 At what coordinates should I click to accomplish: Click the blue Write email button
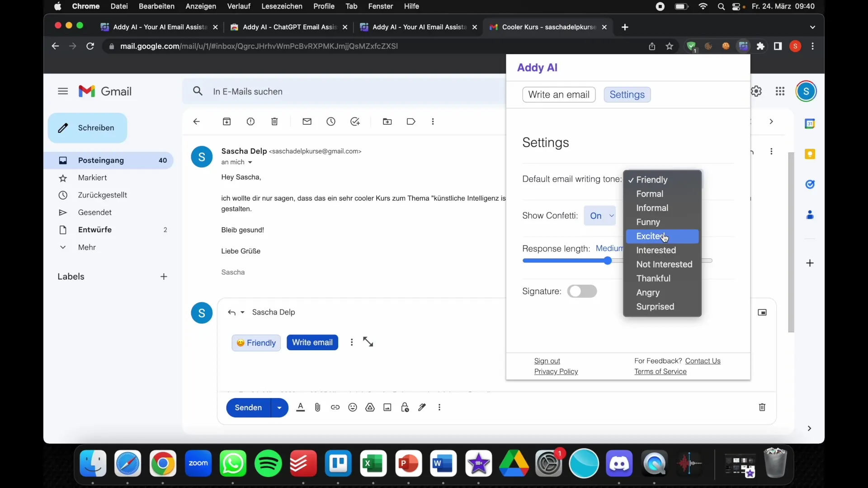(312, 343)
